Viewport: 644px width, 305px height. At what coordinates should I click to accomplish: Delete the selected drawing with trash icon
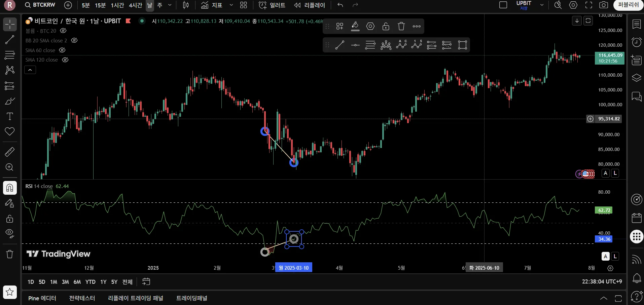point(401,26)
